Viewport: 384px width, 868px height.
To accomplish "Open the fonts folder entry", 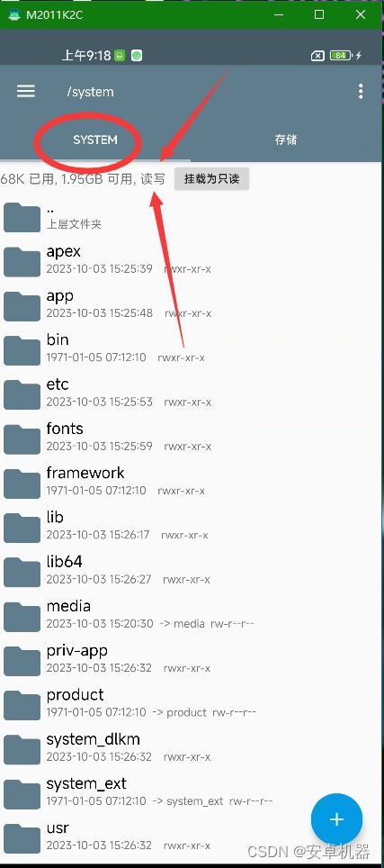I will (x=192, y=438).
